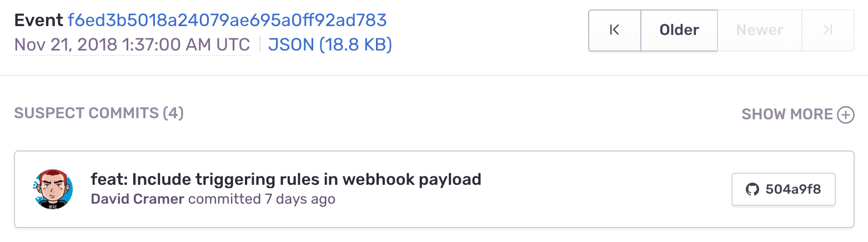Open event ID f6ed3b5018a24079ae695a0ff92ad783 link
This screenshot has height=242, width=868.
pyautogui.click(x=227, y=21)
